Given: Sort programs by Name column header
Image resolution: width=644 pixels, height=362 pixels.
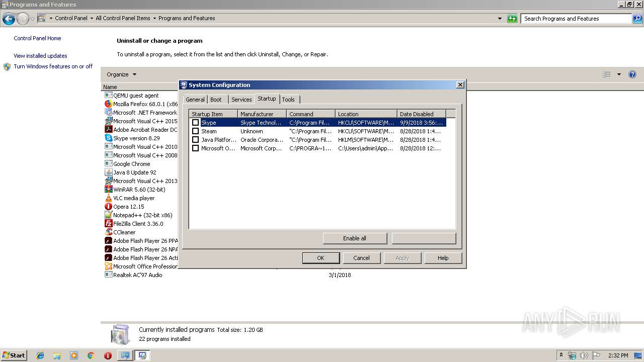Looking at the screenshot, I should point(140,87).
